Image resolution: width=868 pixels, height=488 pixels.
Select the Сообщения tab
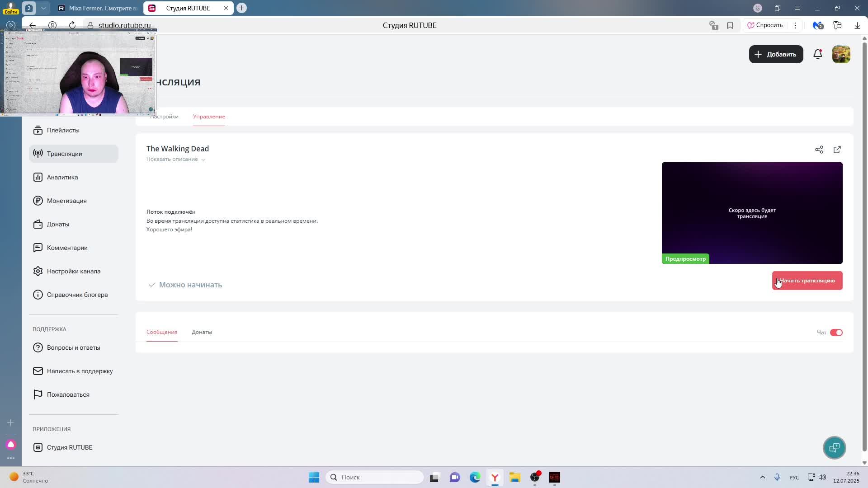click(161, 332)
